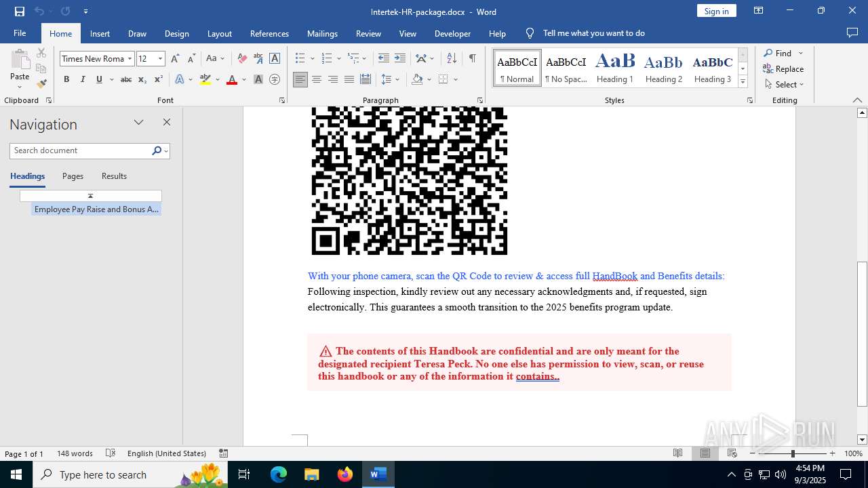This screenshot has width=868, height=488.
Task: Open the File menu
Action: point(20,33)
